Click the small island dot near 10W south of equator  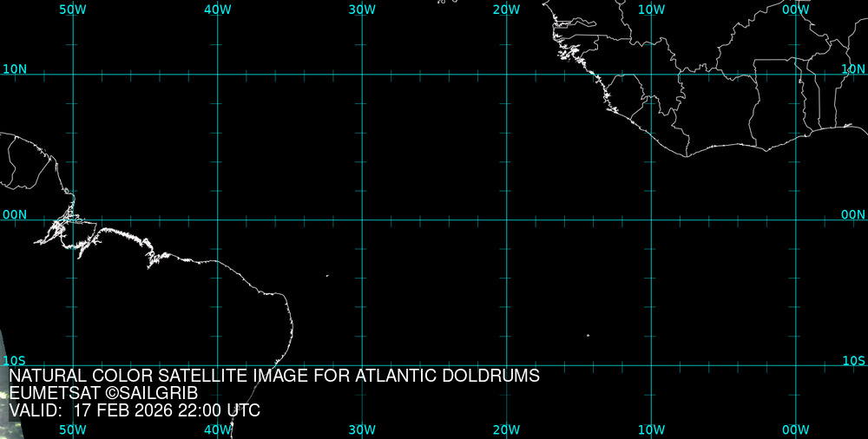[x=588, y=336]
